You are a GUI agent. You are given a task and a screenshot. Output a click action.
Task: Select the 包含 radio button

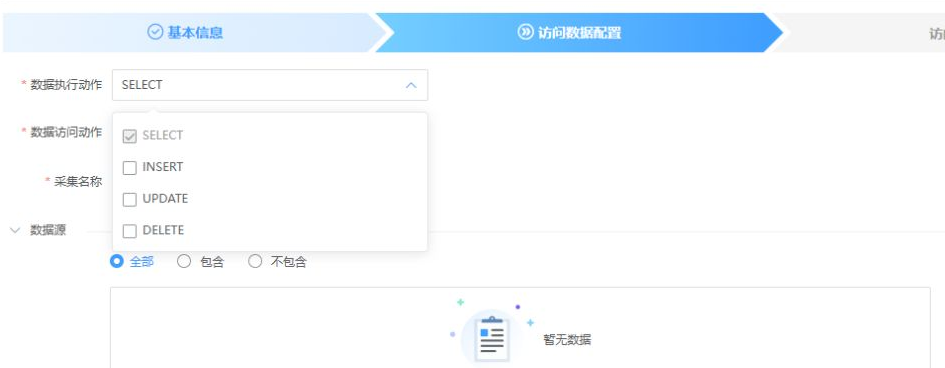pyautogui.click(x=184, y=261)
